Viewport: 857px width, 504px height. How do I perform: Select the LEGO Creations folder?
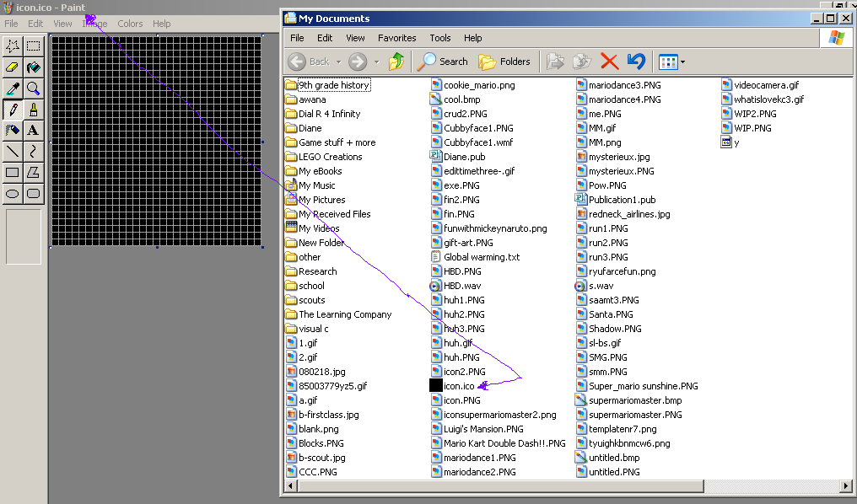coord(330,157)
